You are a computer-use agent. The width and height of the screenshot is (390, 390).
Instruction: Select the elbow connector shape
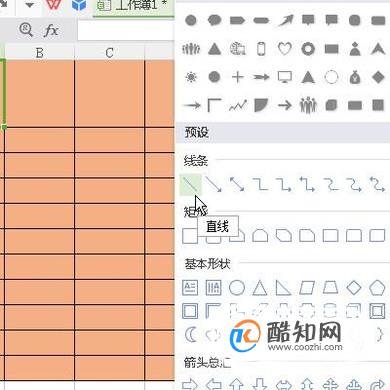[261, 184]
